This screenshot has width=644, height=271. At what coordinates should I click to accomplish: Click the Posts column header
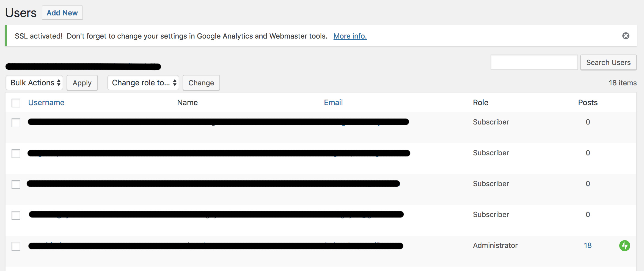(x=588, y=102)
